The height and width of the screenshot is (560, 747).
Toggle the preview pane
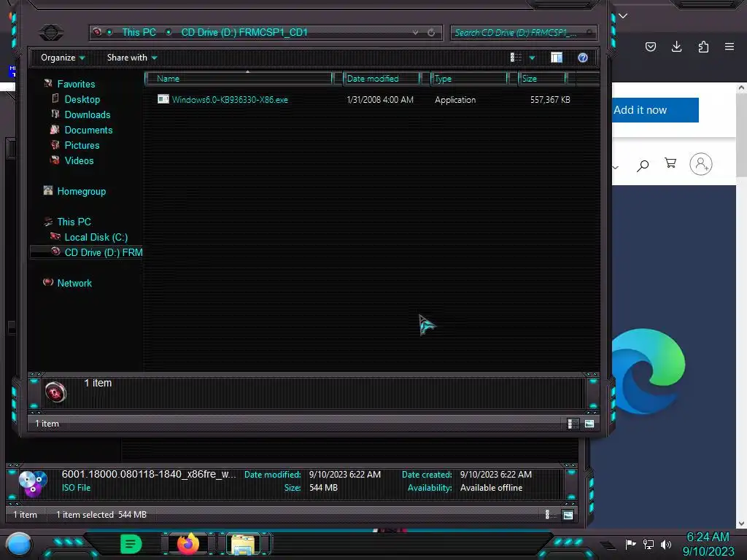click(x=557, y=58)
